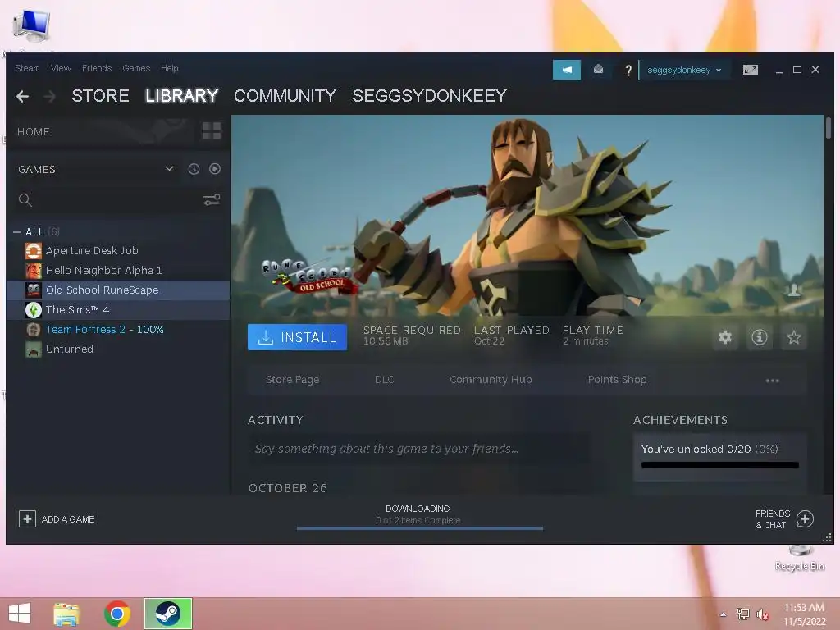Viewport: 840px width, 630px height.
Task: Click the library HOME button
Action: point(33,132)
